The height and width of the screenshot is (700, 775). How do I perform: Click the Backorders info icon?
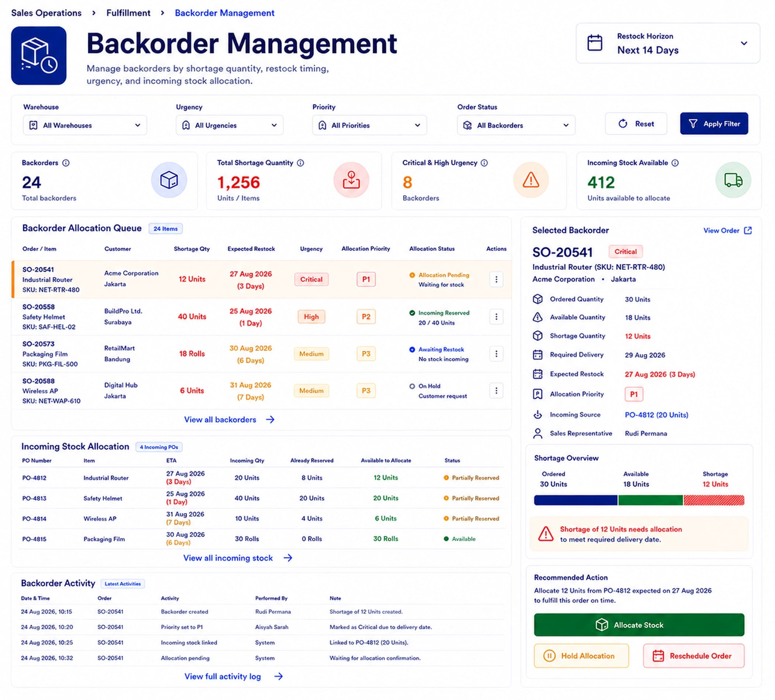[66, 163]
